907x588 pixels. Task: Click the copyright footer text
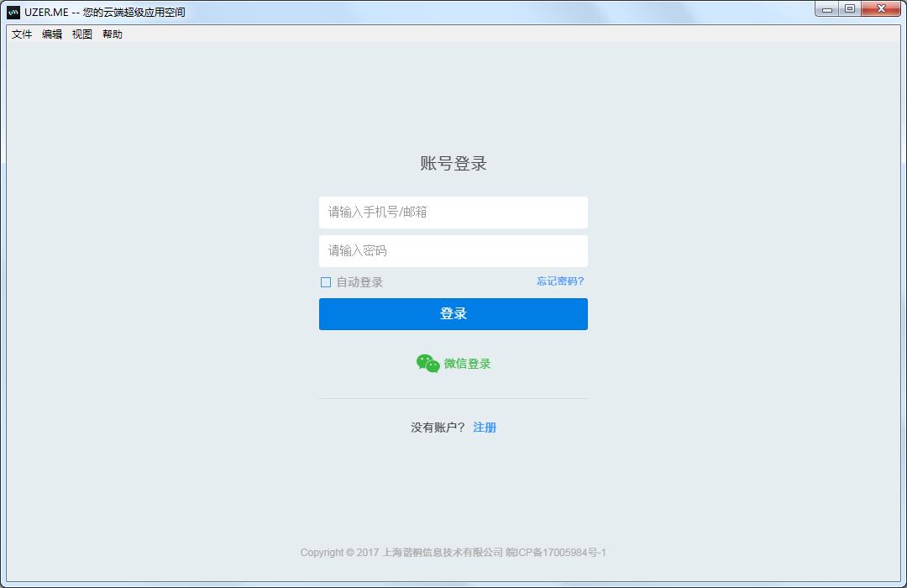(453, 553)
